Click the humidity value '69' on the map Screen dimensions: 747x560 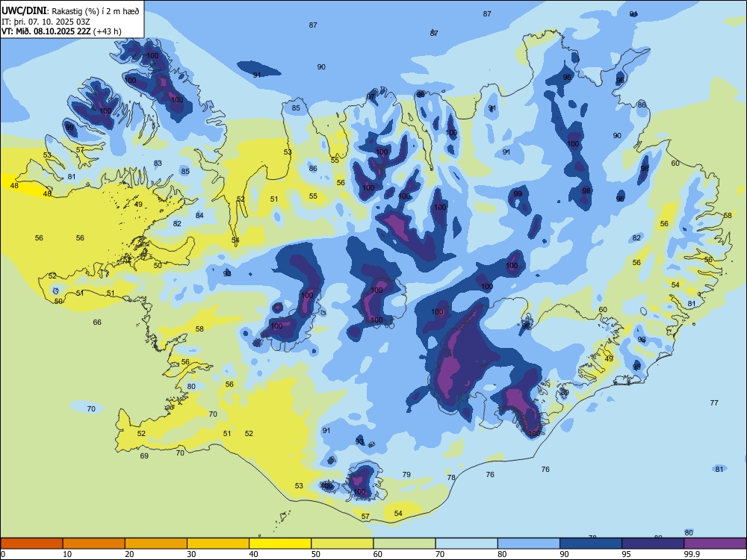pyautogui.click(x=144, y=455)
